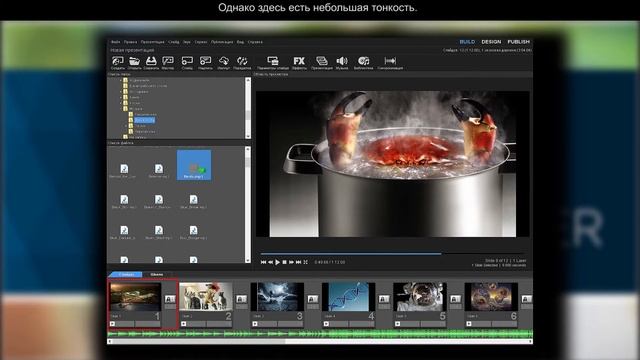The height and width of the screenshot is (360, 640).
Task: Open Show options with the stacked slides icon
Action: click(322, 61)
